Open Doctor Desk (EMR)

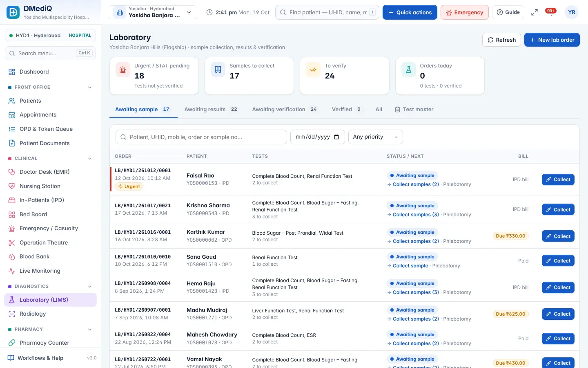(50, 172)
